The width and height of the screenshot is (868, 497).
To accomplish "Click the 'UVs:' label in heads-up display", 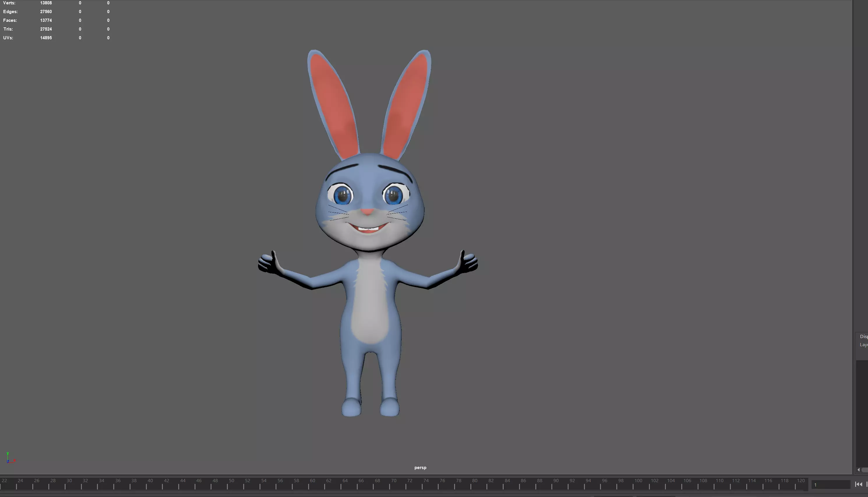I will click(8, 38).
